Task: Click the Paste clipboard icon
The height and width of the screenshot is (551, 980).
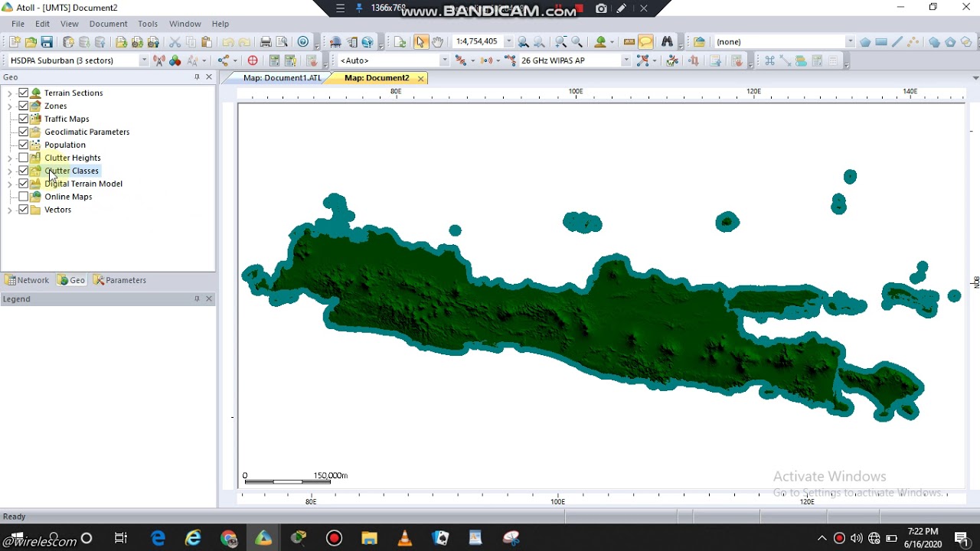Action: coord(206,42)
